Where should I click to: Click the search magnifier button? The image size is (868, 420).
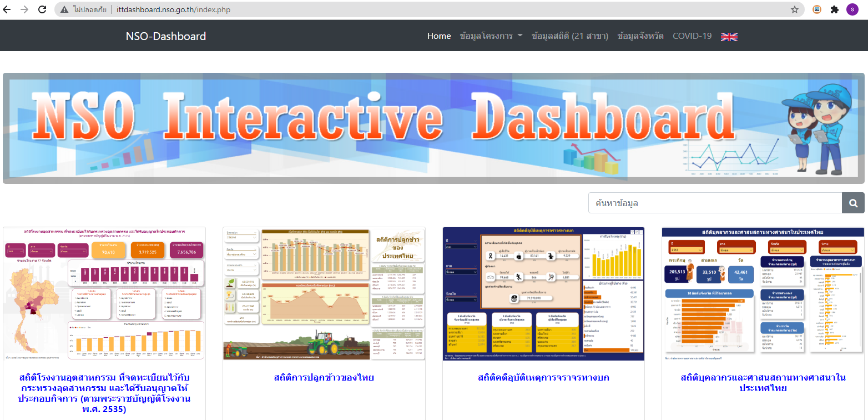click(x=853, y=203)
